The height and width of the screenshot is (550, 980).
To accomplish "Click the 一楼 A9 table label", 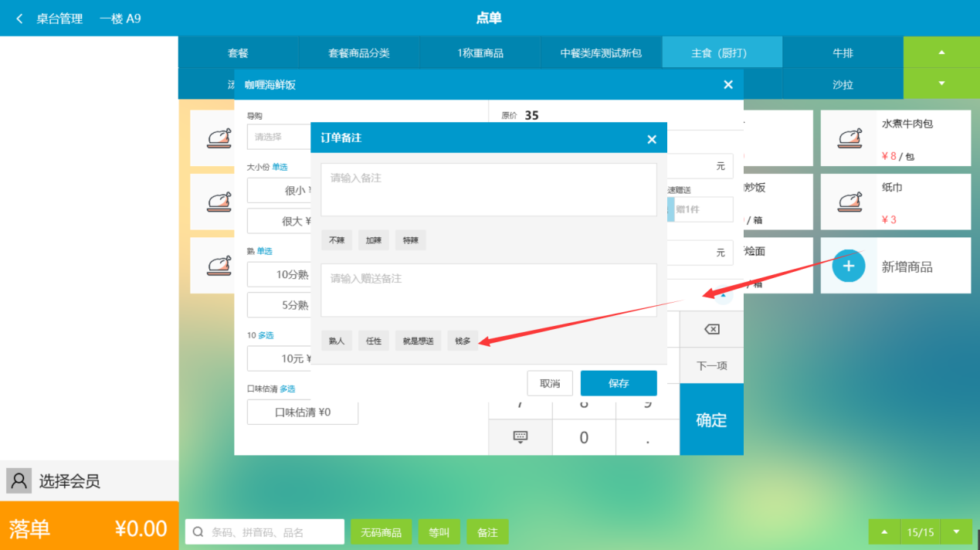I will tap(120, 19).
